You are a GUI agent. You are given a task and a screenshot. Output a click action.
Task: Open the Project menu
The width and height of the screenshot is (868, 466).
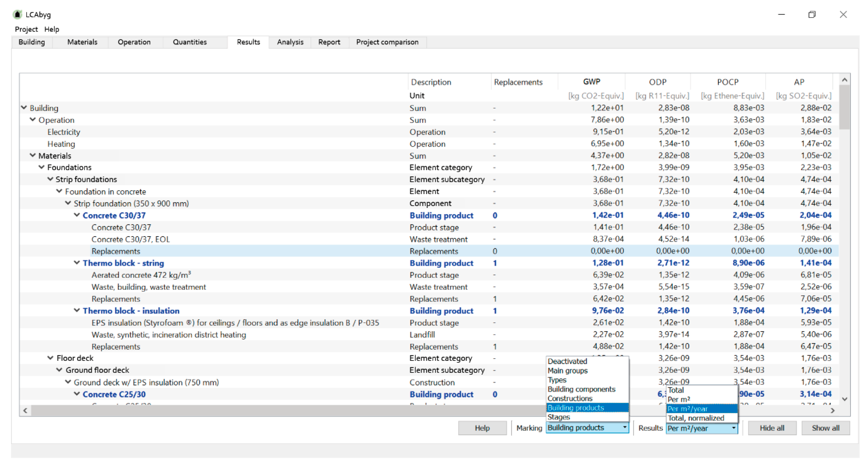[x=26, y=29]
